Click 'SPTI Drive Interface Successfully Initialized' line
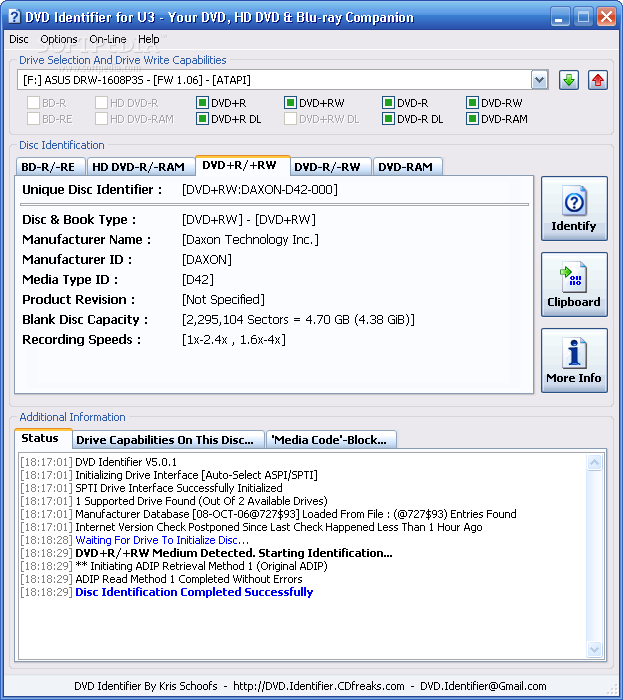Screen dimensions: 623x700 (179, 488)
